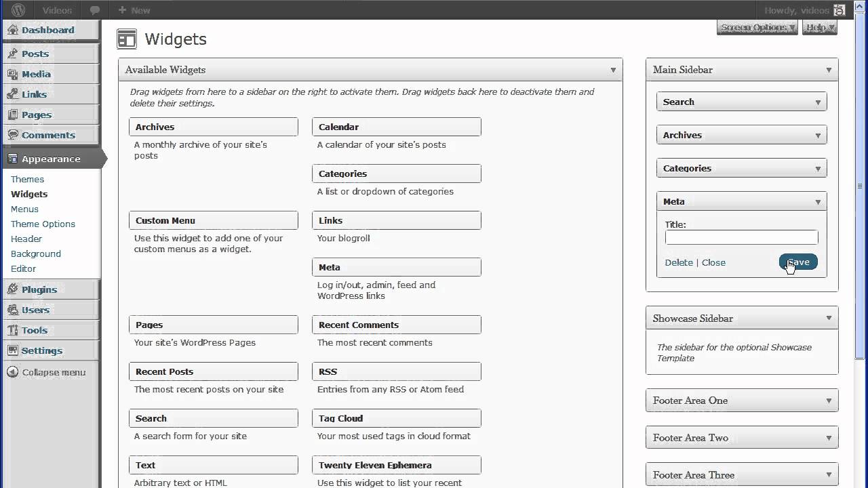Open the Help dropdown tab
The width and height of the screenshot is (868, 488).
coord(820,27)
